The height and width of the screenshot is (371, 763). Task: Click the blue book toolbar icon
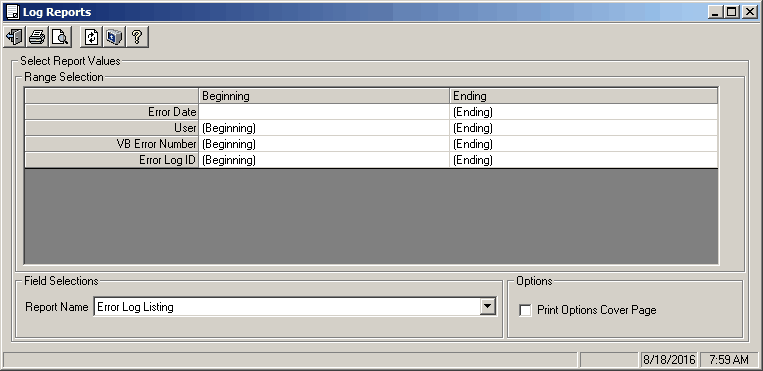pyautogui.click(x=114, y=37)
